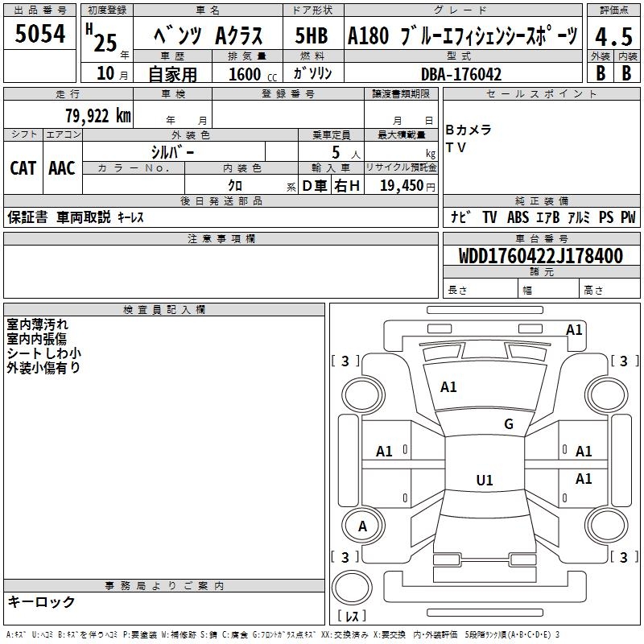Click 'エアB' in genuine equipment

(548, 217)
